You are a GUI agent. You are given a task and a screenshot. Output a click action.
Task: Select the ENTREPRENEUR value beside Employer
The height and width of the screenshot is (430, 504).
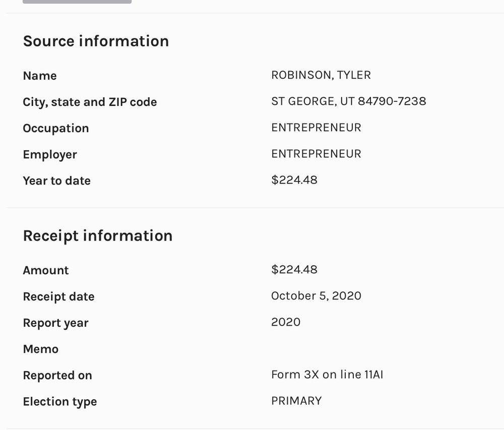point(316,154)
